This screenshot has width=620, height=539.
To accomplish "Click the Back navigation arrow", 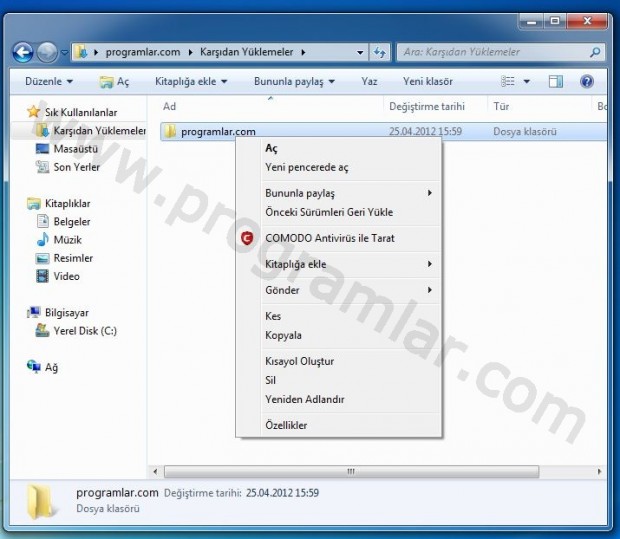I will pyautogui.click(x=23, y=52).
